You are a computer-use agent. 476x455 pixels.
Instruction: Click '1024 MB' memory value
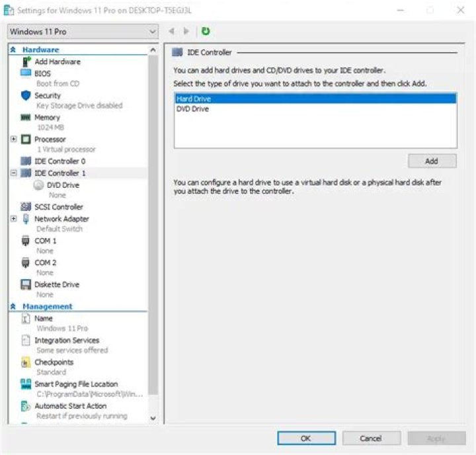(51, 127)
